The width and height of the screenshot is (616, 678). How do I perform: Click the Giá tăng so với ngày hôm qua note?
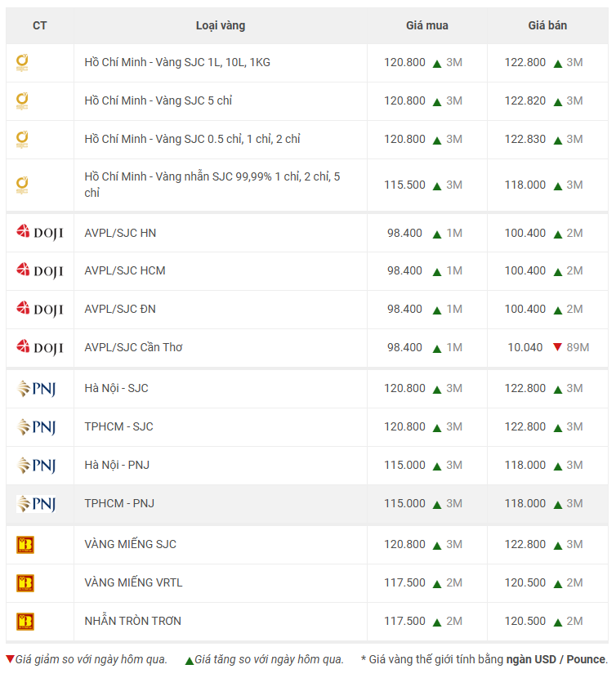pyautogui.click(x=269, y=659)
